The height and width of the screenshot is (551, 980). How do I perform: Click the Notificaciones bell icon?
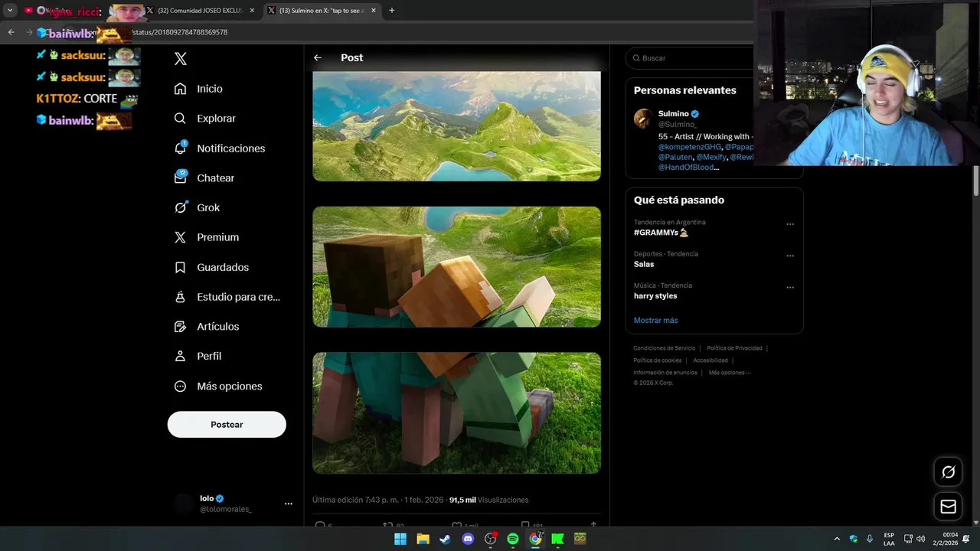pyautogui.click(x=180, y=148)
